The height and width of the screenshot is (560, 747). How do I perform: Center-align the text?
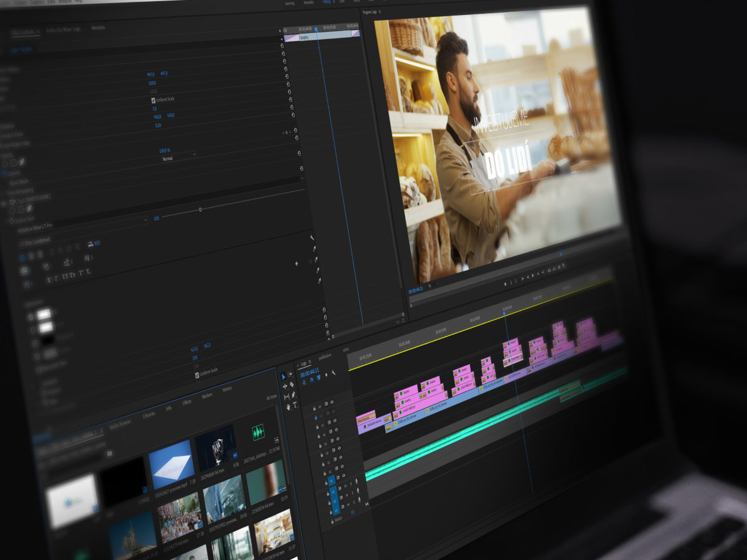click(31, 256)
